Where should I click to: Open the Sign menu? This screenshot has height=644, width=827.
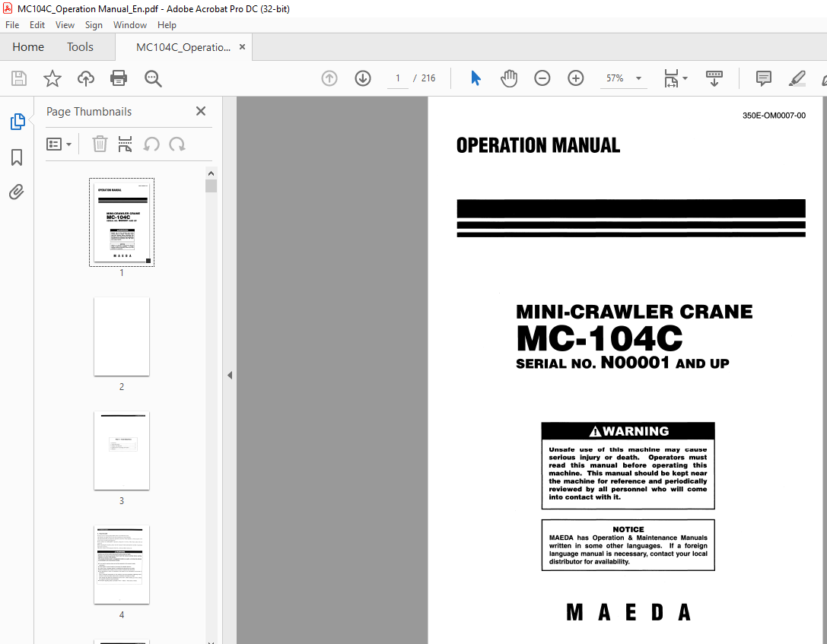(x=94, y=25)
